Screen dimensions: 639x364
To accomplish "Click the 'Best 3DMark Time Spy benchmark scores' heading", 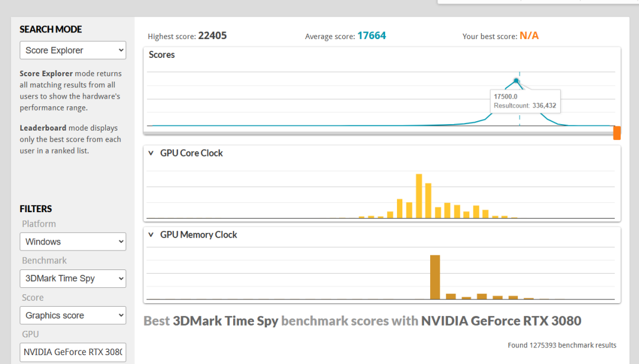I will 362,321.
